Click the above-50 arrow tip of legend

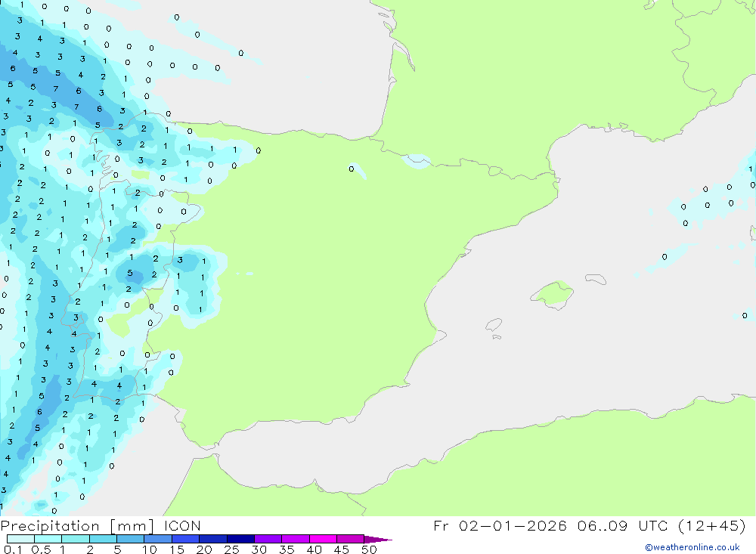coord(378,540)
